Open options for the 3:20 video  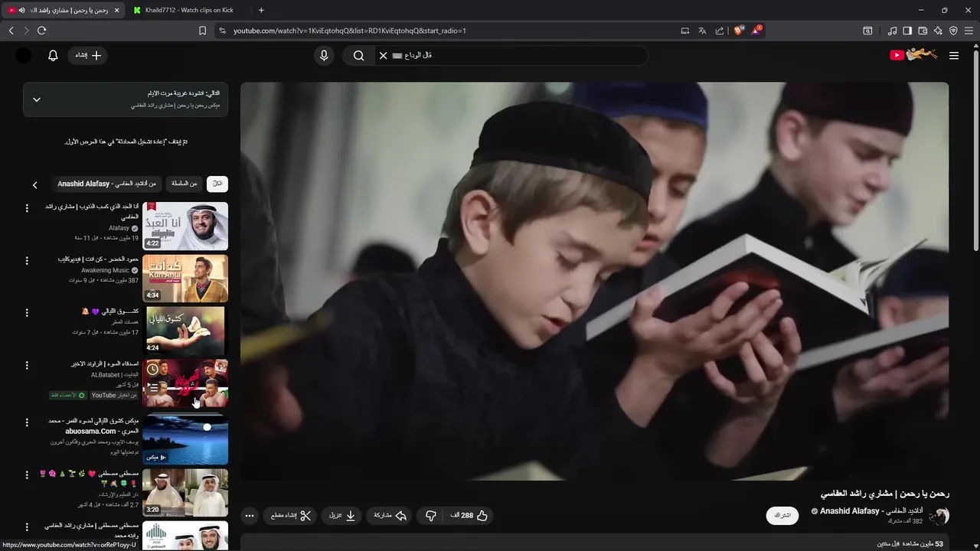click(27, 474)
